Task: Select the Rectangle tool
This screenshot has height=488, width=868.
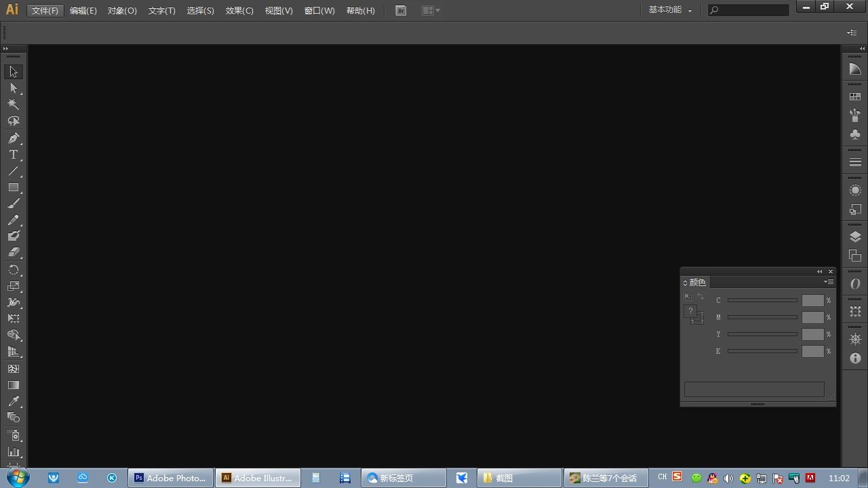Action: 14,187
